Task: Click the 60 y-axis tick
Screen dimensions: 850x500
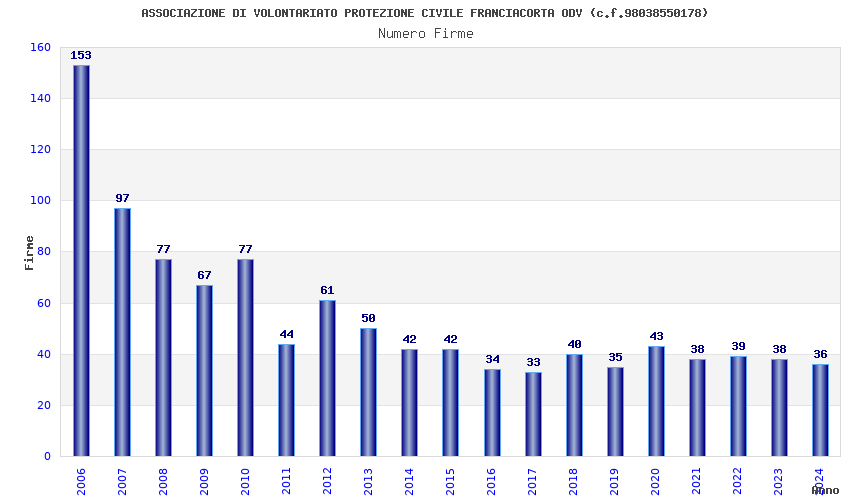Action: (44, 303)
